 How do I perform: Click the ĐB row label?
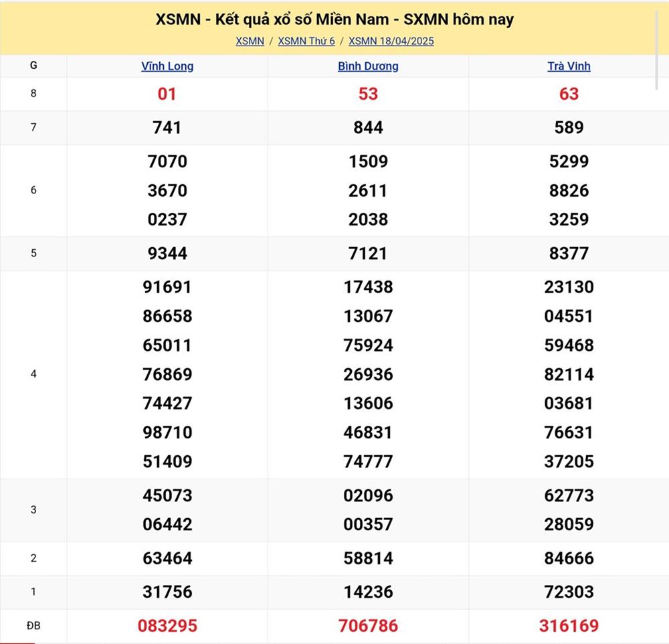pyautogui.click(x=33, y=626)
